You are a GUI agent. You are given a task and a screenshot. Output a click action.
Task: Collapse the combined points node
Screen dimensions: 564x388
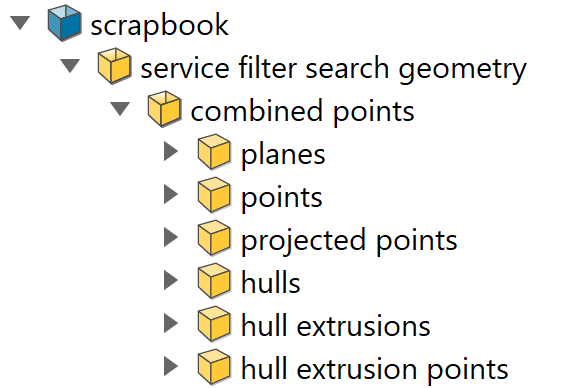coord(120,109)
